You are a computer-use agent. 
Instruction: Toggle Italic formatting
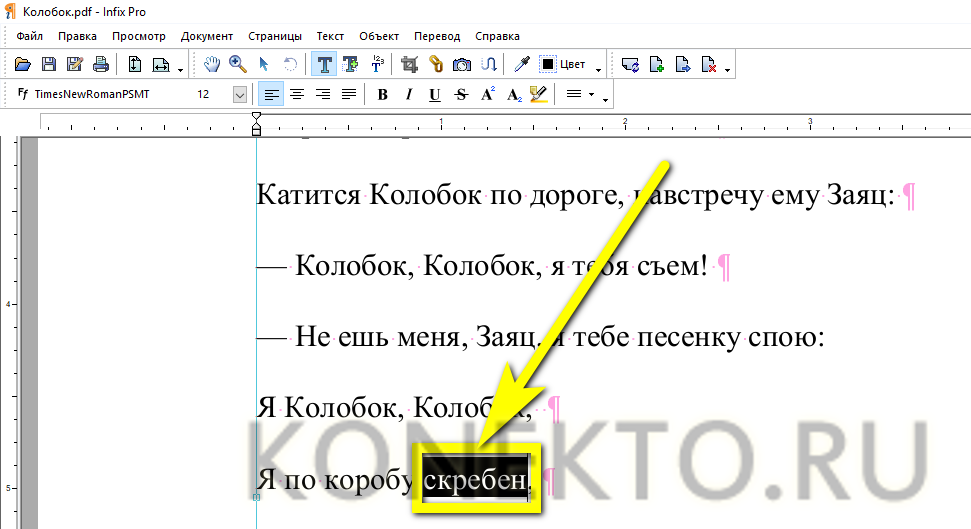point(408,95)
